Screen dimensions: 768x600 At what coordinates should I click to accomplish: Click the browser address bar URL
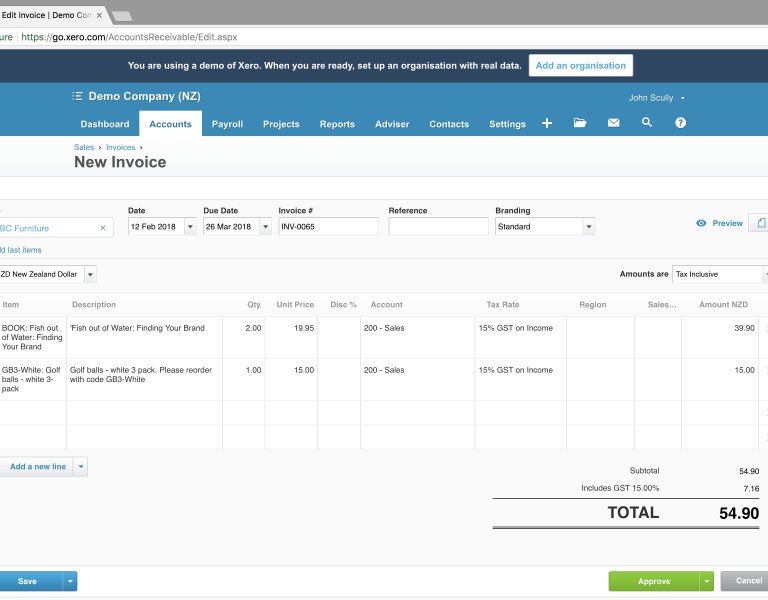click(x=129, y=37)
